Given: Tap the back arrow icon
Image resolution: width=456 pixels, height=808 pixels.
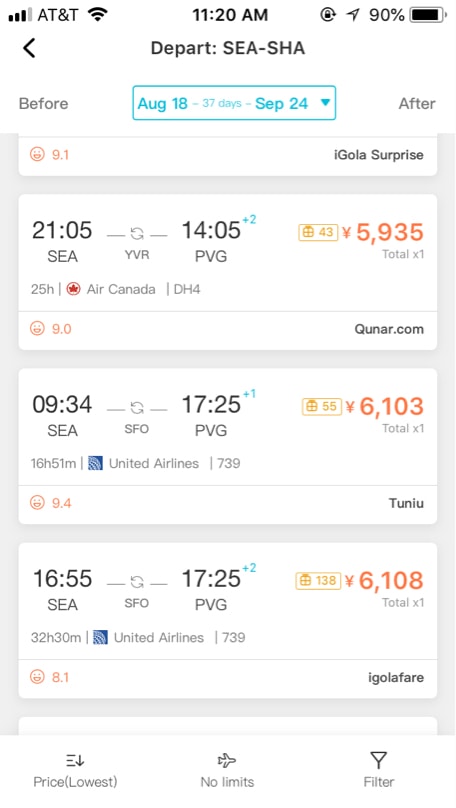Looking at the screenshot, I should pyautogui.click(x=29, y=48).
